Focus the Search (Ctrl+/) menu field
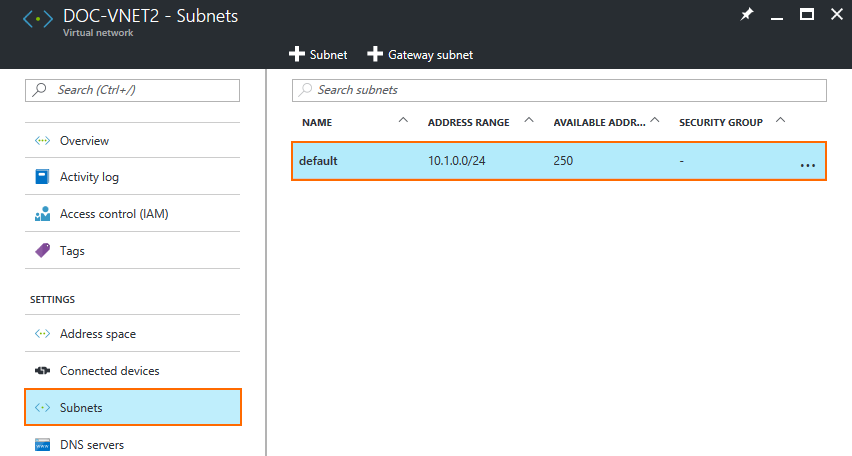Viewport: 852px width, 456px height. 132,90
